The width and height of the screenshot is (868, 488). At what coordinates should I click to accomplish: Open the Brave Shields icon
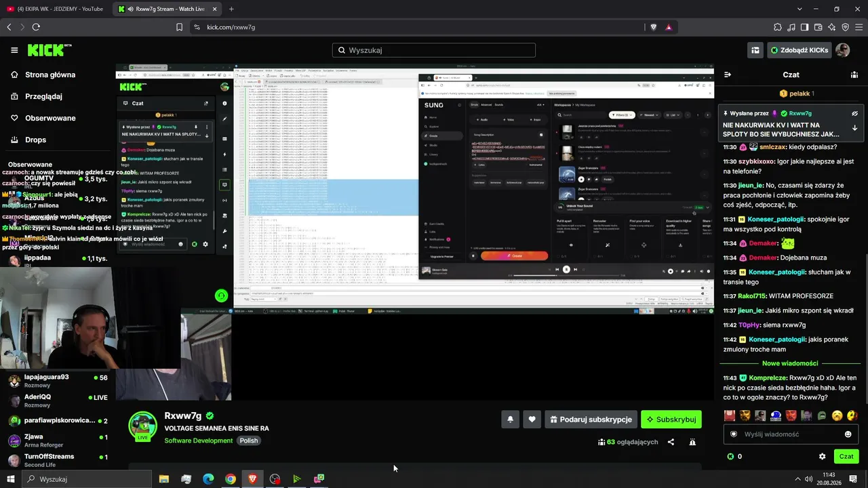[653, 27]
